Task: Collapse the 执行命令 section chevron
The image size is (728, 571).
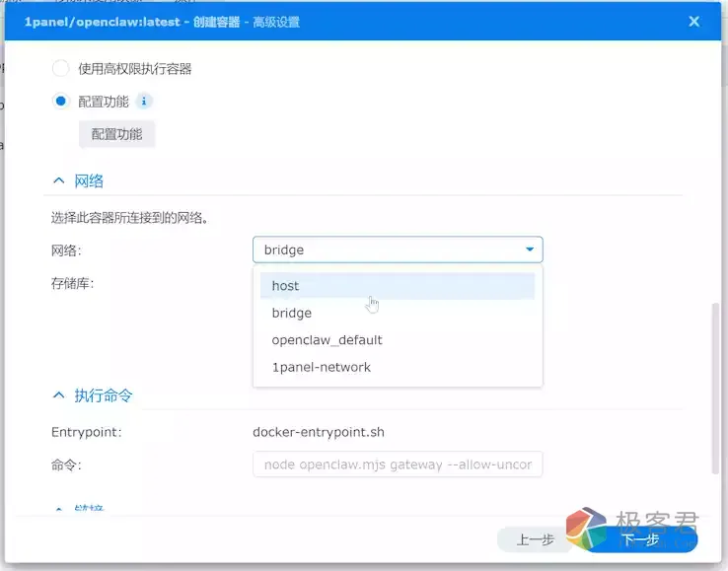Action: click(57, 395)
